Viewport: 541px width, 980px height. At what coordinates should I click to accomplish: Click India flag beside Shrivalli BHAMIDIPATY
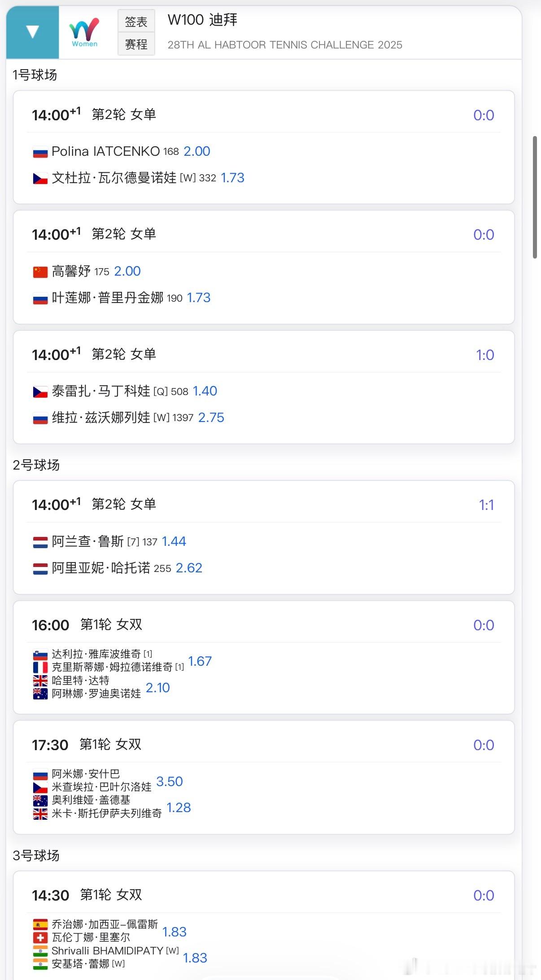pos(40,950)
